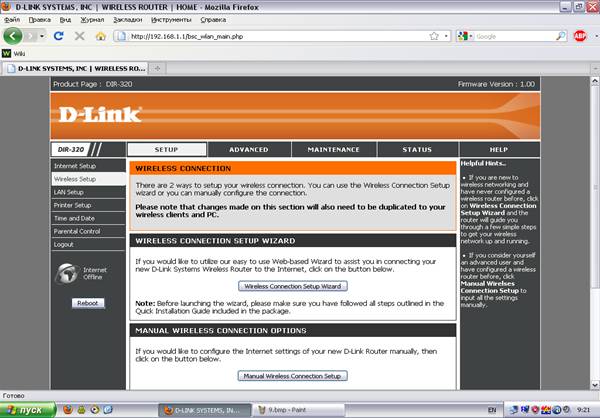
Task: Switch to the 9.bmp - Paint taskbar item
Action: [x=298, y=410]
